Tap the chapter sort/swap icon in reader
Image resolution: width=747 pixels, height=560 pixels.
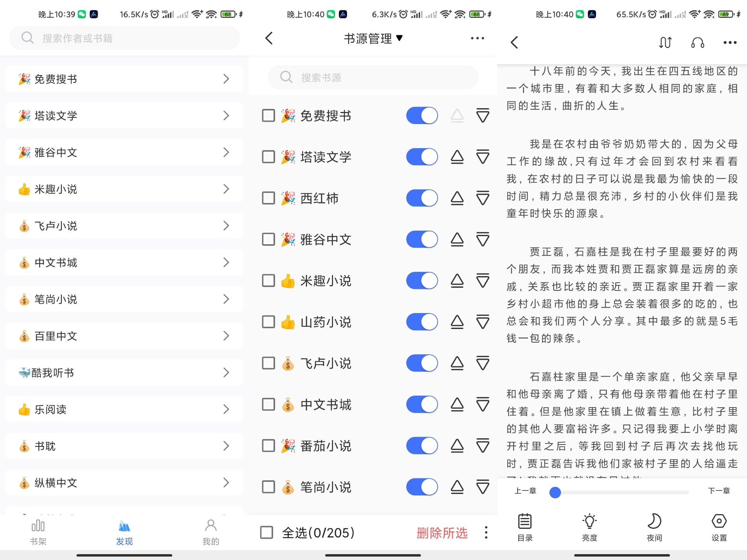665,42
